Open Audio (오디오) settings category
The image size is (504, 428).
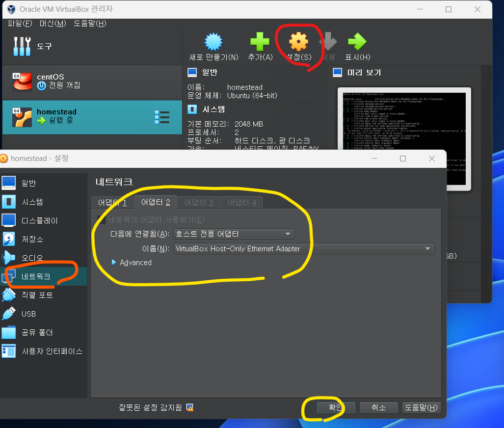(43, 258)
